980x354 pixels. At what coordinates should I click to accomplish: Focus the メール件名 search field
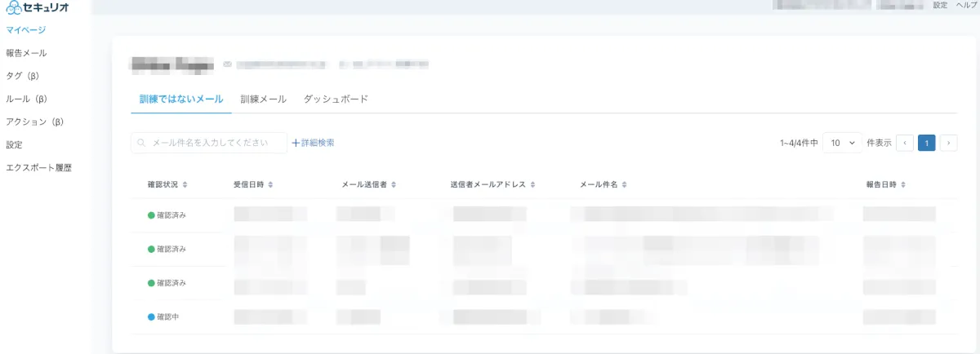209,143
